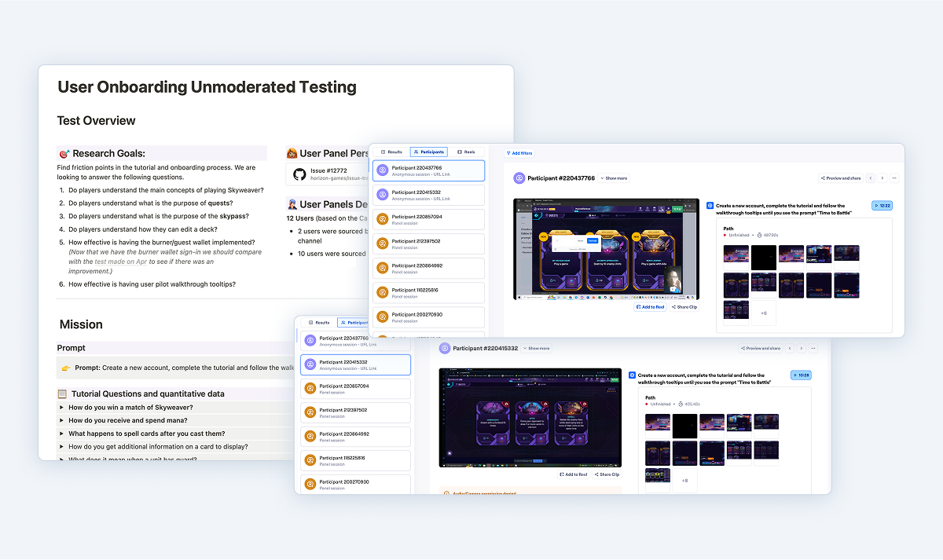Expand "How do you receive and spend mana?"
The height and width of the screenshot is (560, 943).
[62, 420]
